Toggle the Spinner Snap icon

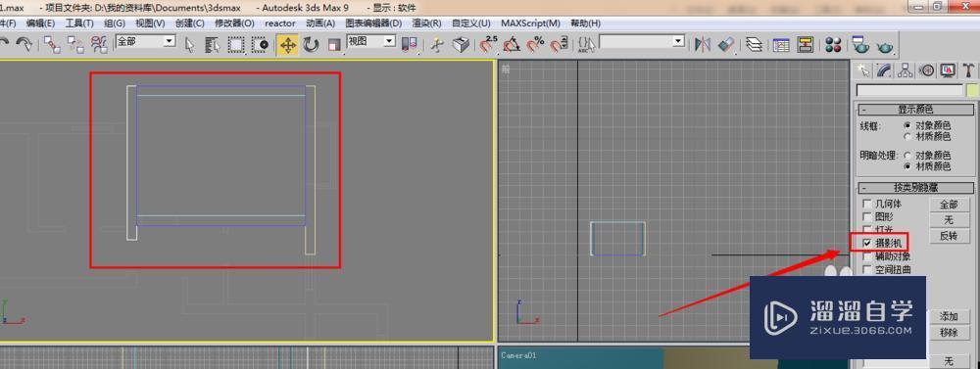pos(559,44)
